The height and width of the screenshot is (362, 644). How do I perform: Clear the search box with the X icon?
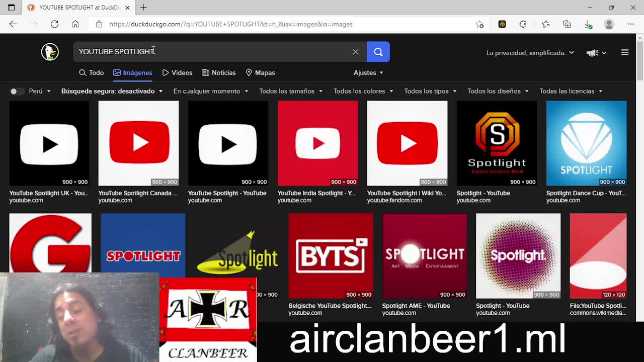pyautogui.click(x=356, y=52)
